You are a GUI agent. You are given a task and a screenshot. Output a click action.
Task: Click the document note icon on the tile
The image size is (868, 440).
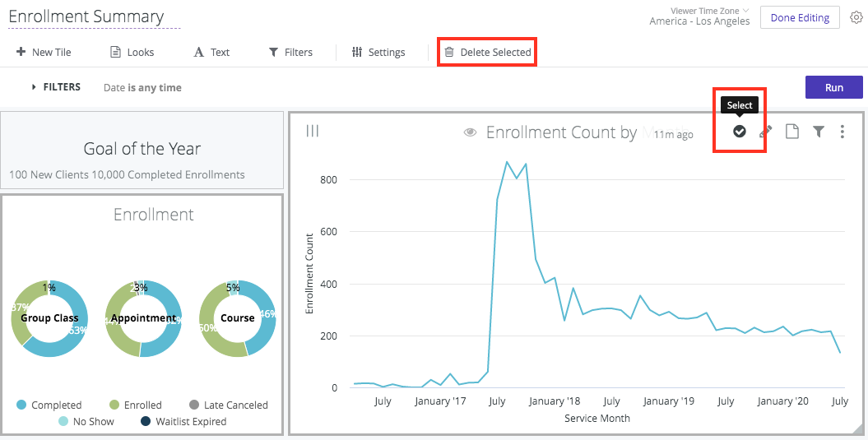pos(792,132)
